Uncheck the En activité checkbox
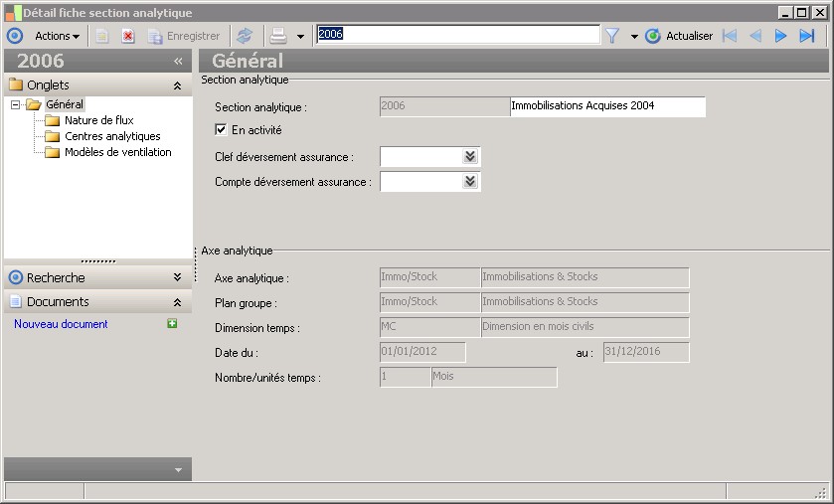Image resolution: width=834 pixels, height=504 pixels. point(221,129)
